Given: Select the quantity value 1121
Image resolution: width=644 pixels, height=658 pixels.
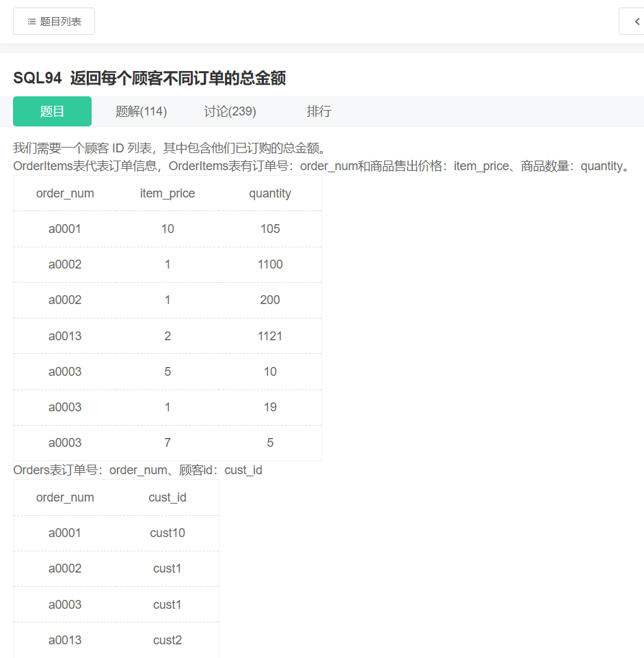Looking at the screenshot, I should [270, 336].
